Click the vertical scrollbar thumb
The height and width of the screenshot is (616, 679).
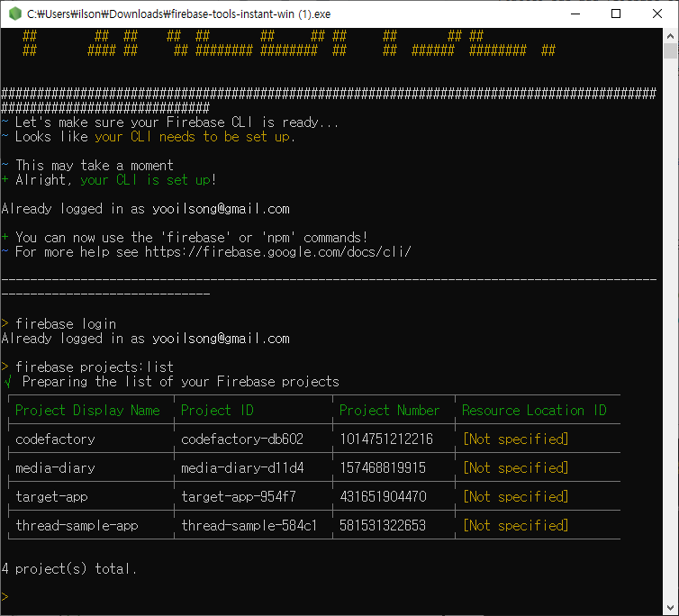670,50
